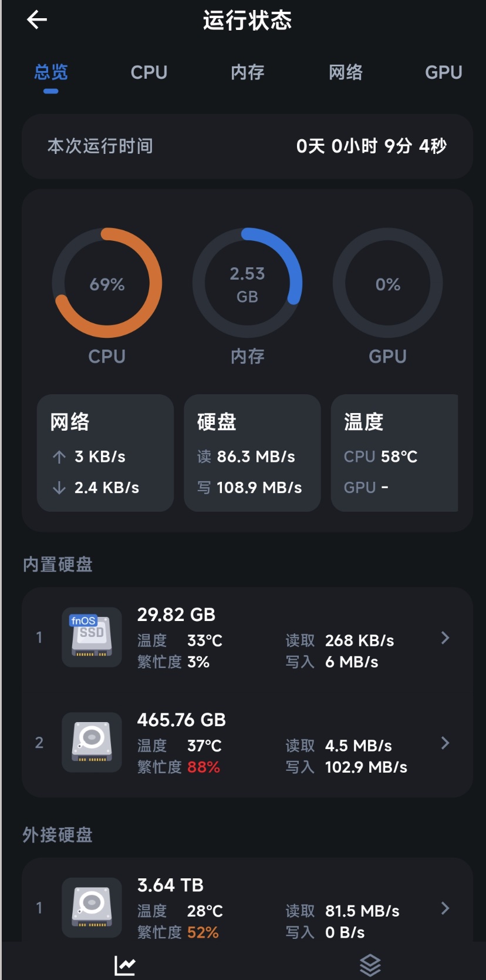Select the 3.64 TB external disk icon

pos(92,907)
